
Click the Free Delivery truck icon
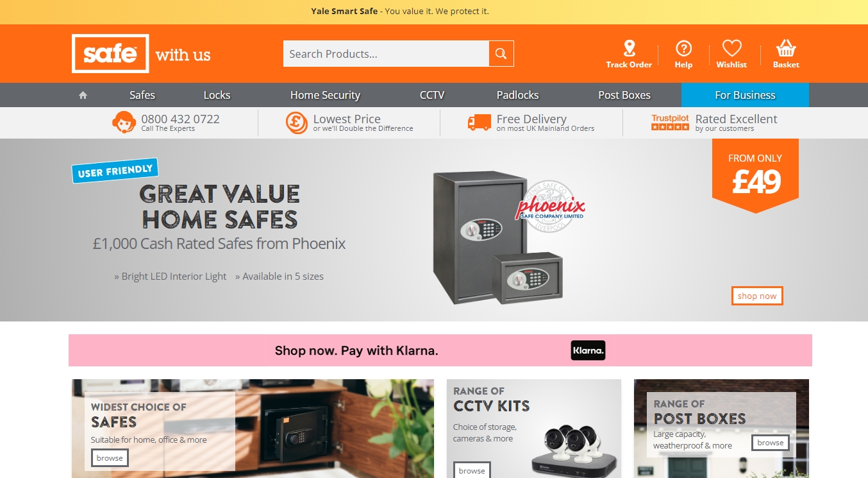pyautogui.click(x=480, y=123)
